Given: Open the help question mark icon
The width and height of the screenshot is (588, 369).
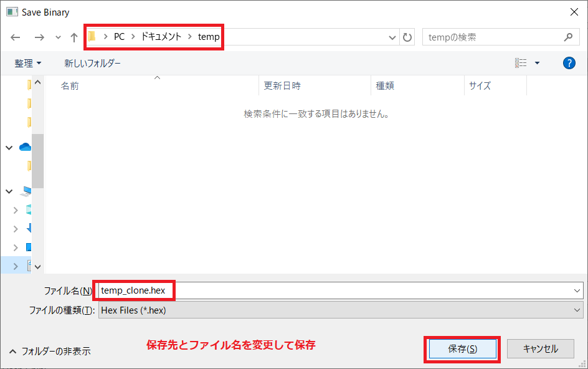Looking at the screenshot, I should tap(569, 63).
